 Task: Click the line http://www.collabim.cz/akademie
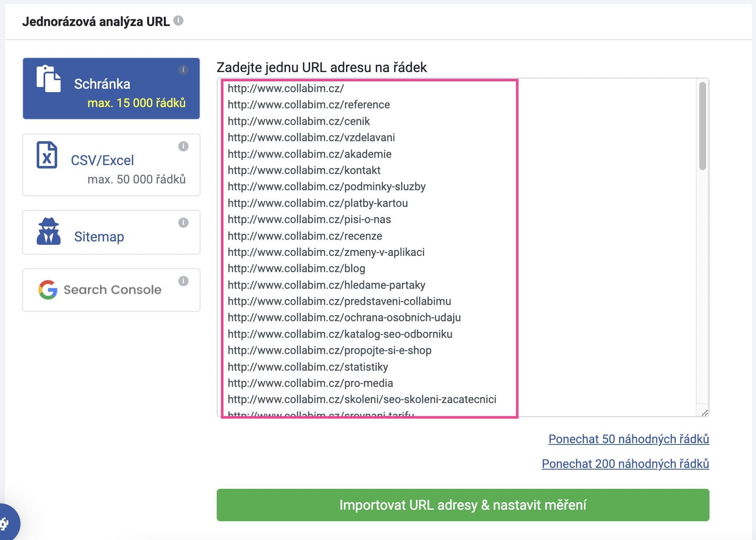point(310,154)
